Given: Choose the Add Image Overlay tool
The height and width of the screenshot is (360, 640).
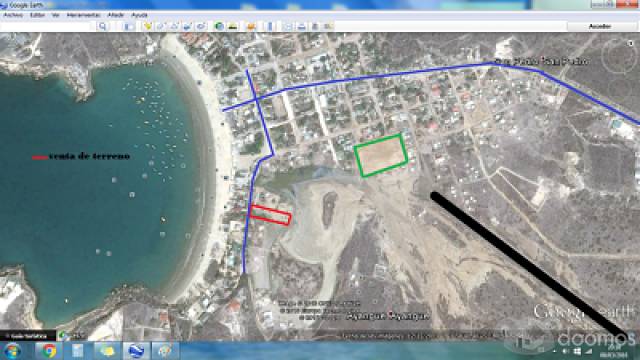Looking at the screenshot, I should [187, 27].
